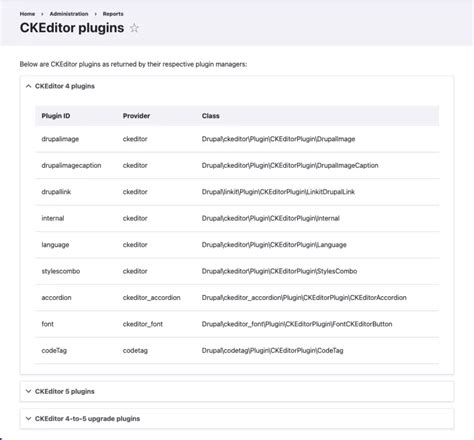Select the drupalimage plugin ID cell
Image resolution: width=474 pixels, height=440 pixels.
[x=60, y=139]
